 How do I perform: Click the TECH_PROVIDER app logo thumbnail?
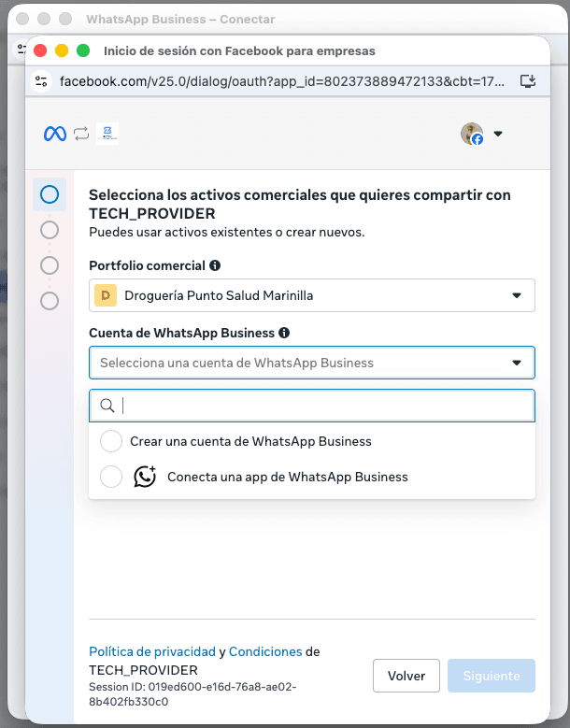(x=107, y=134)
